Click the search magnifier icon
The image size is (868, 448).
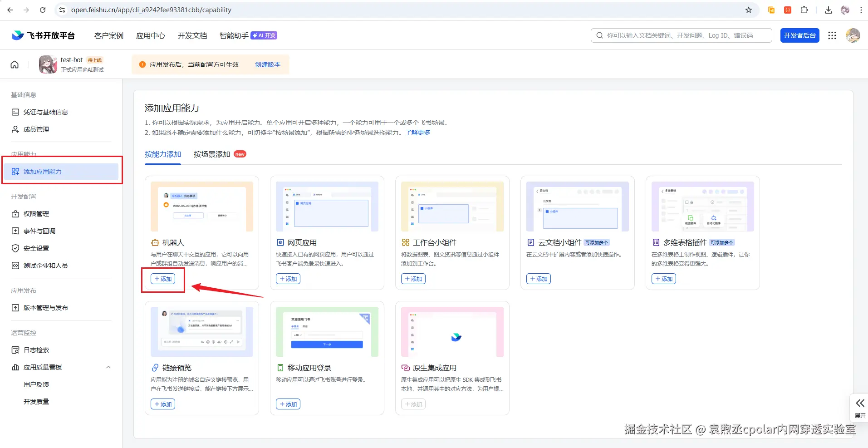tap(600, 35)
